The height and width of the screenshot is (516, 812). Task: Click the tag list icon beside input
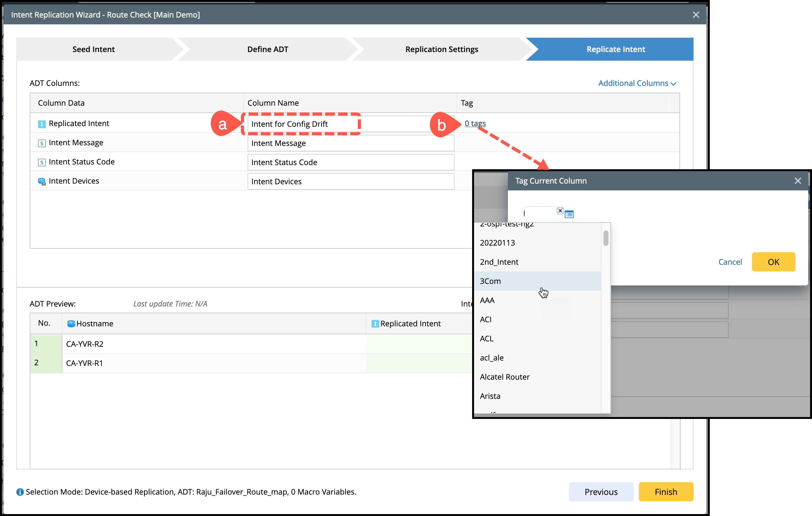click(x=569, y=214)
